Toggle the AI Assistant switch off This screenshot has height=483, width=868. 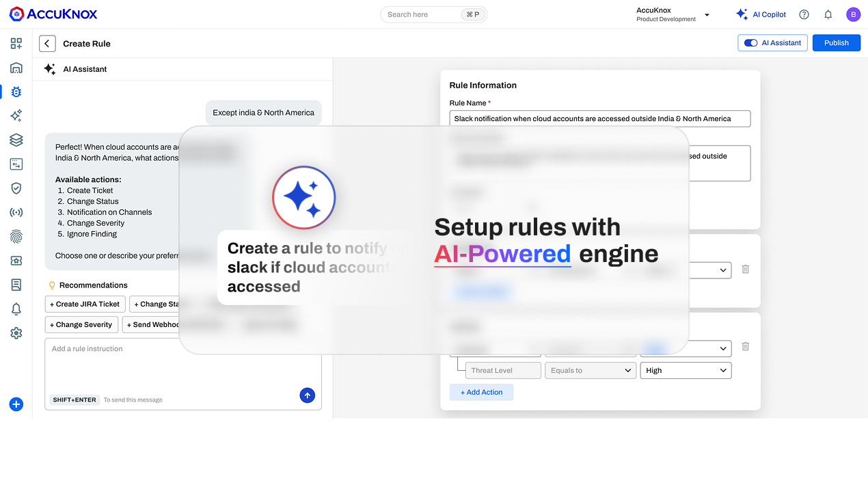tap(752, 42)
